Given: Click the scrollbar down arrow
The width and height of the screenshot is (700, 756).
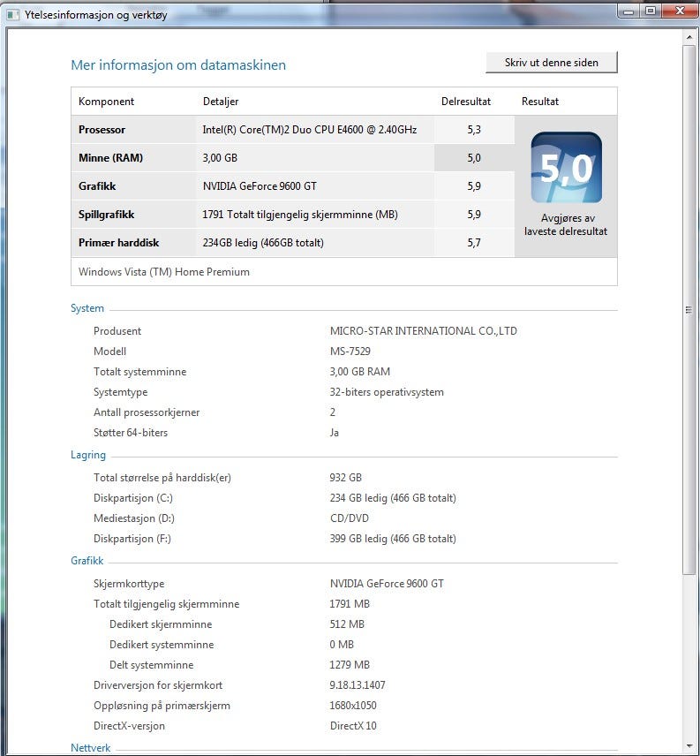Looking at the screenshot, I should pos(689,747).
